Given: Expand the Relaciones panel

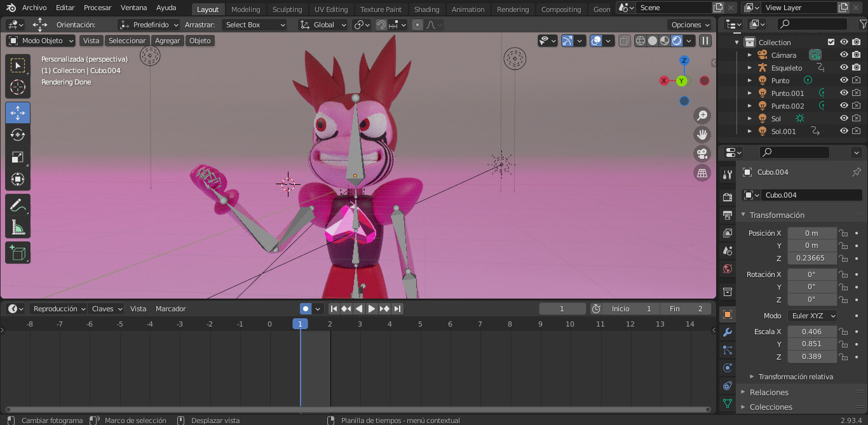Looking at the screenshot, I should [769, 392].
